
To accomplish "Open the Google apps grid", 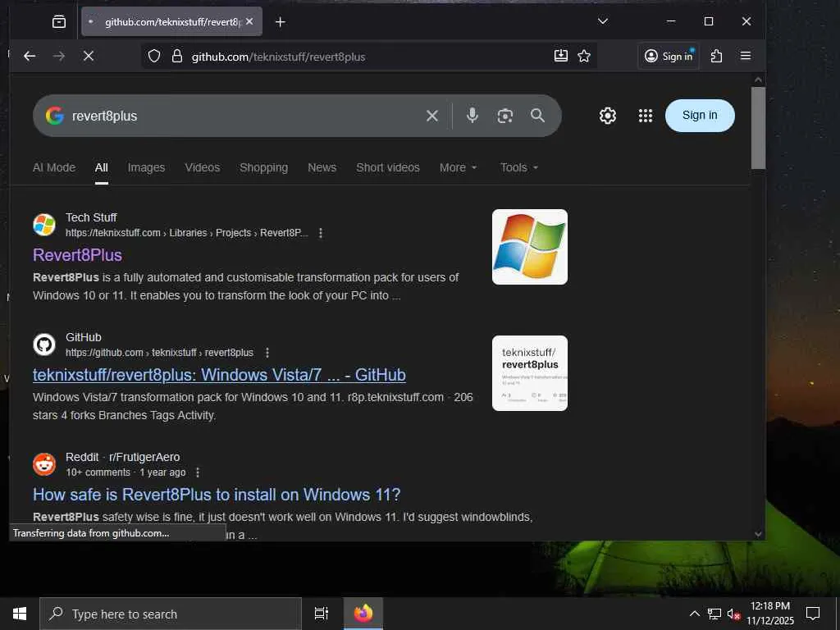I will click(646, 116).
